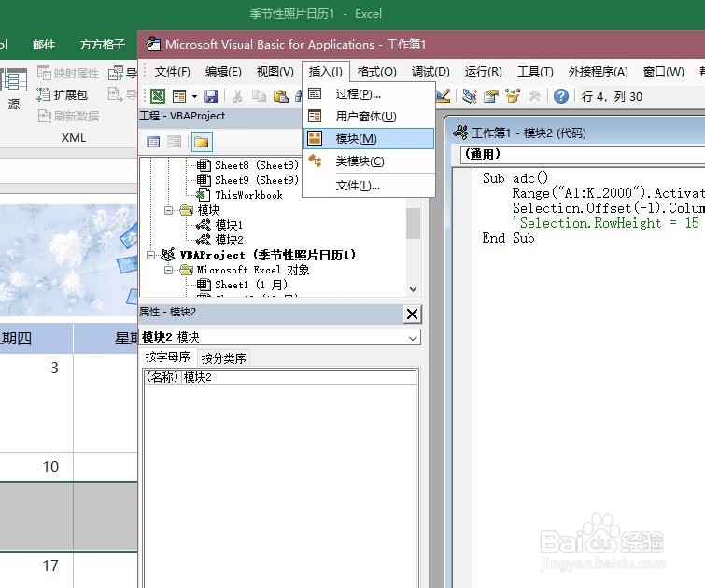
Task: Click the Insert UserForm toolbar icon
Action: (x=179, y=96)
